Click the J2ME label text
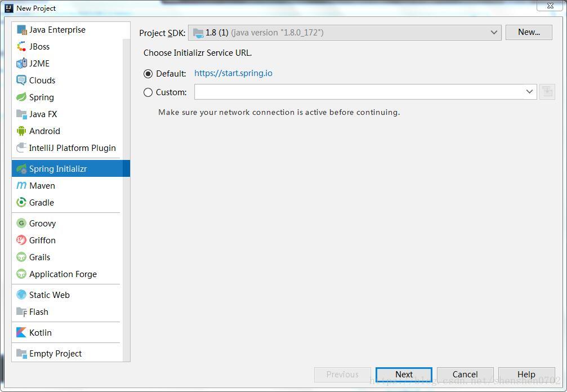Screen dimensions: 567x392 [x=39, y=63]
